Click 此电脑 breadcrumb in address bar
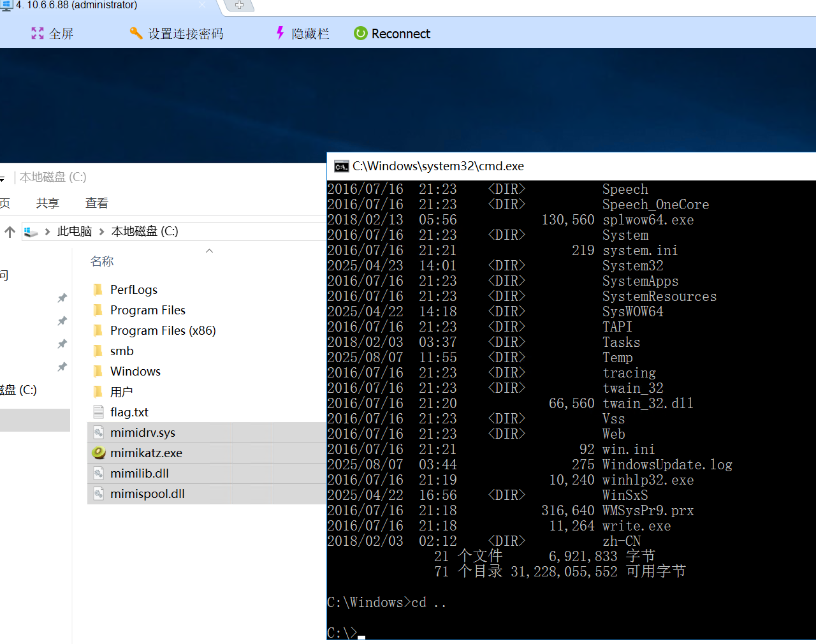 (75, 231)
